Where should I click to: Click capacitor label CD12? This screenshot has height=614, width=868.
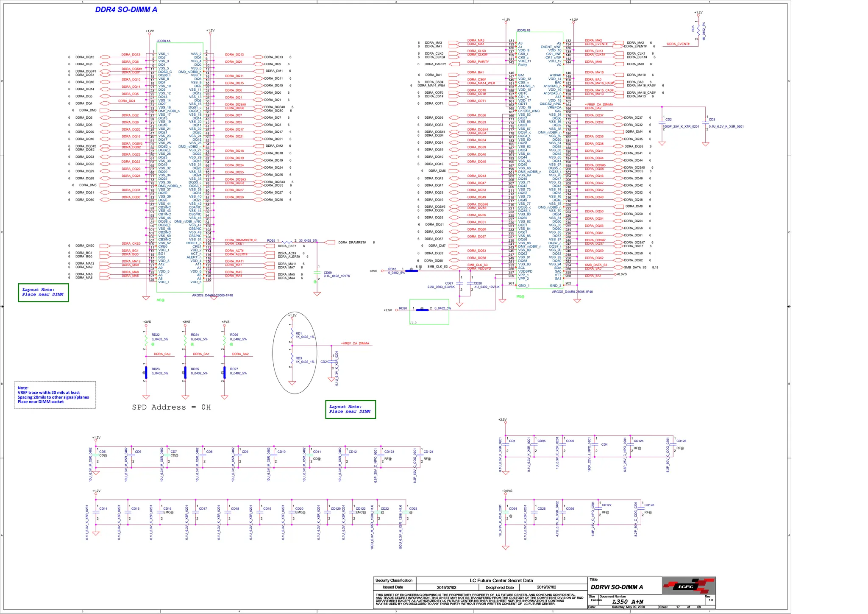pyautogui.click(x=353, y=452)
